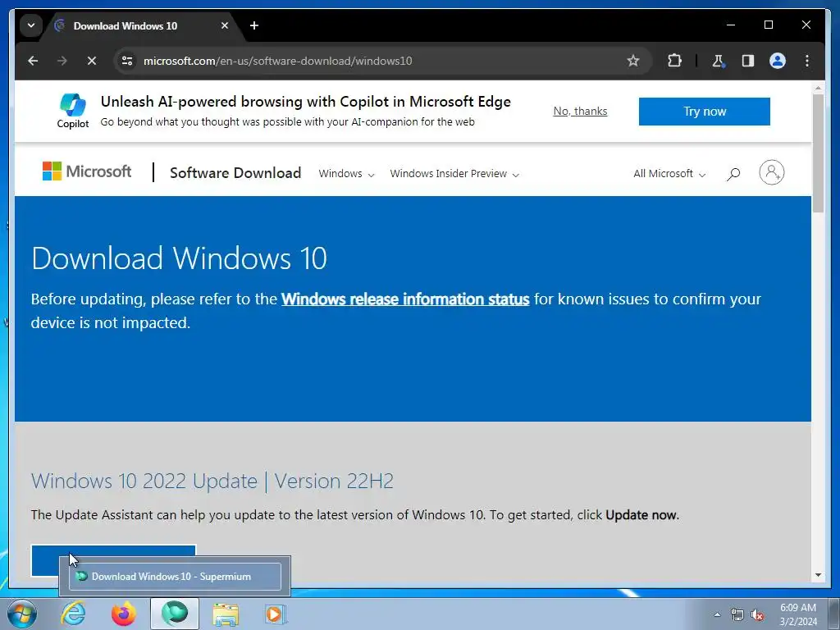Launch Firefox from the taskbar
Viewport: 840px width, 630px height.
[x=124, y=614]
